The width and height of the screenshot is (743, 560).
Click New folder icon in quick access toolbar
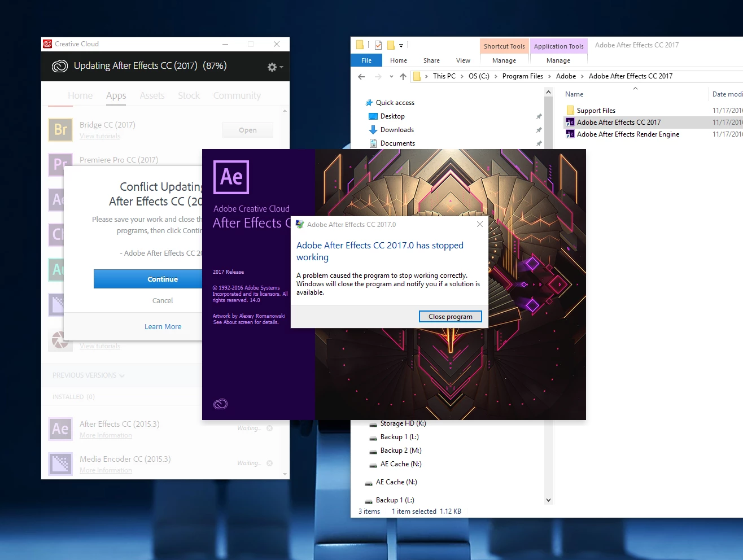(391, 45)
